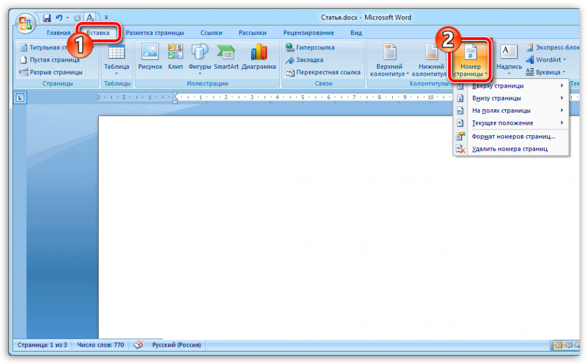
Task: Insert a Разрыв страницы page break
Action: (x=51, y=72)
